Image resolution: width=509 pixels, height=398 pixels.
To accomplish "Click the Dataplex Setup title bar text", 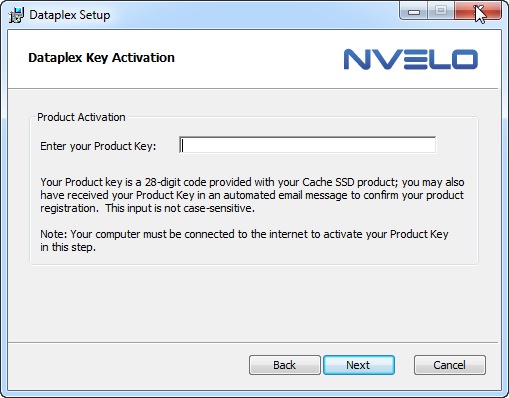I will [x=70, y=15].
